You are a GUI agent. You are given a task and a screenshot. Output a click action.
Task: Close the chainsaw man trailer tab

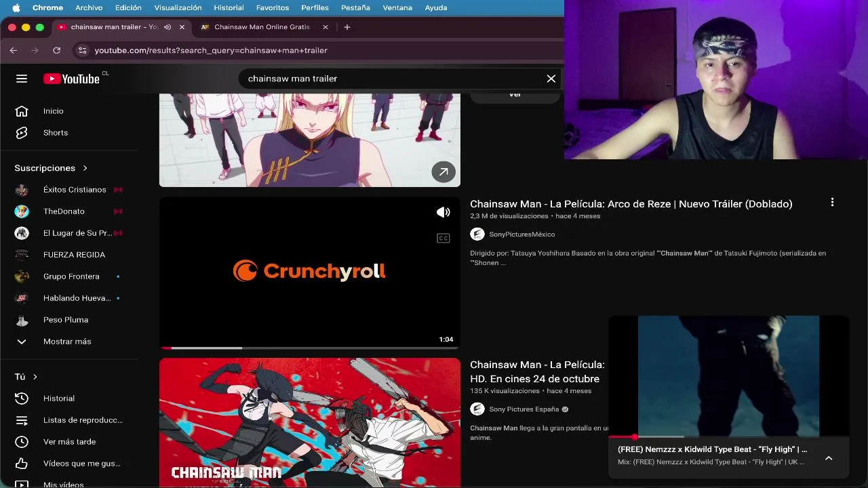click(x=182, y=27)
